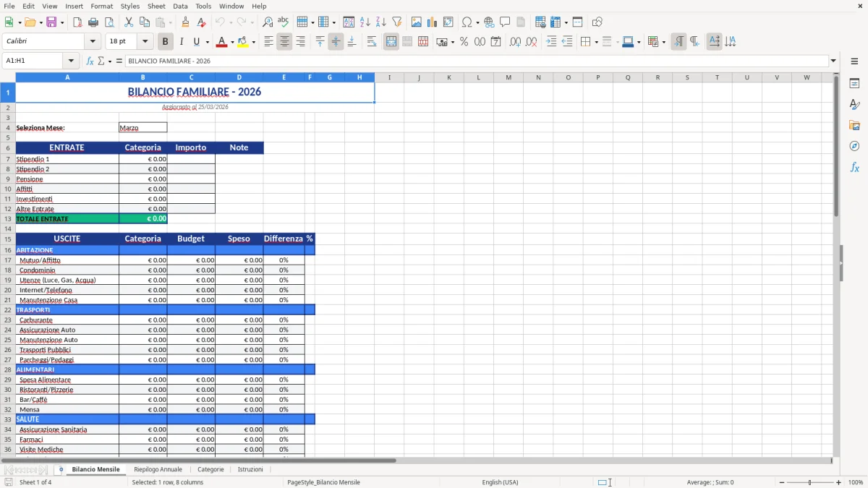The width and height of the screenshot is (868, 488).
Task: Clear direct formatting icon
Action: coord(202,22)
